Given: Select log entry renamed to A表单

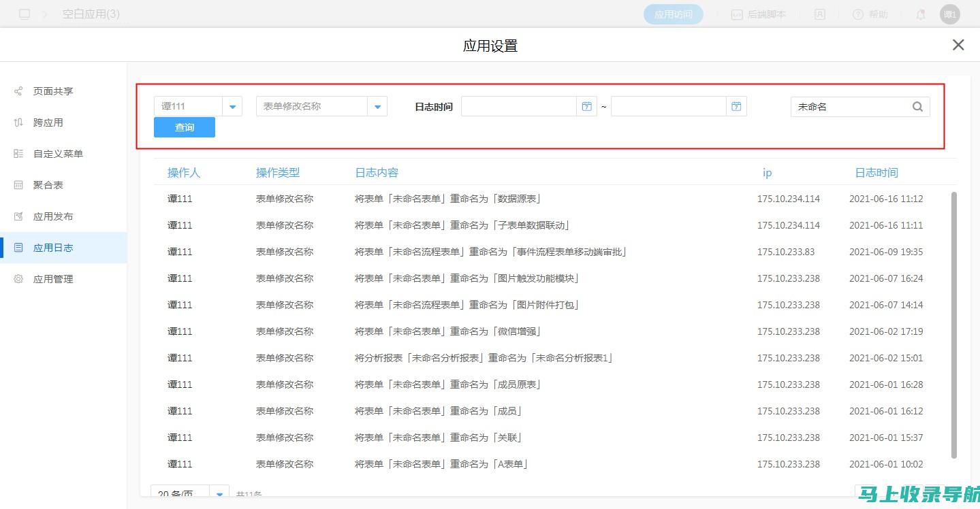Looking at the screenshot, I should 442,464.
